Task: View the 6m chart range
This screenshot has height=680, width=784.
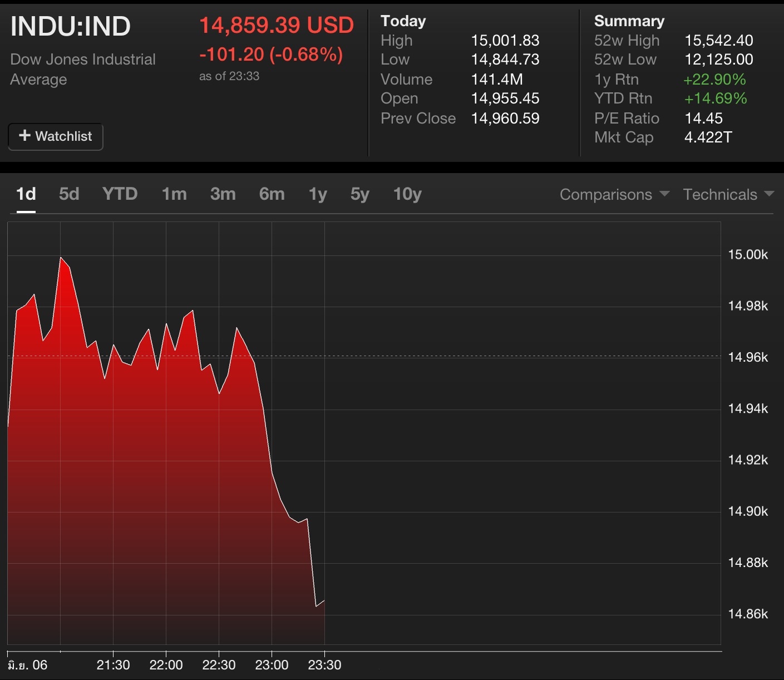Action: pyautogui.click(x=272, y=194)
